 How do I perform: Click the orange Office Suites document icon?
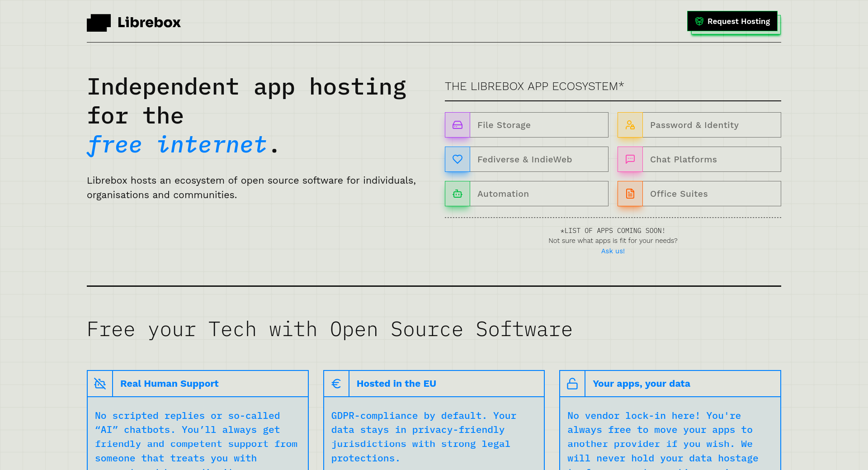tap(630, 194)
